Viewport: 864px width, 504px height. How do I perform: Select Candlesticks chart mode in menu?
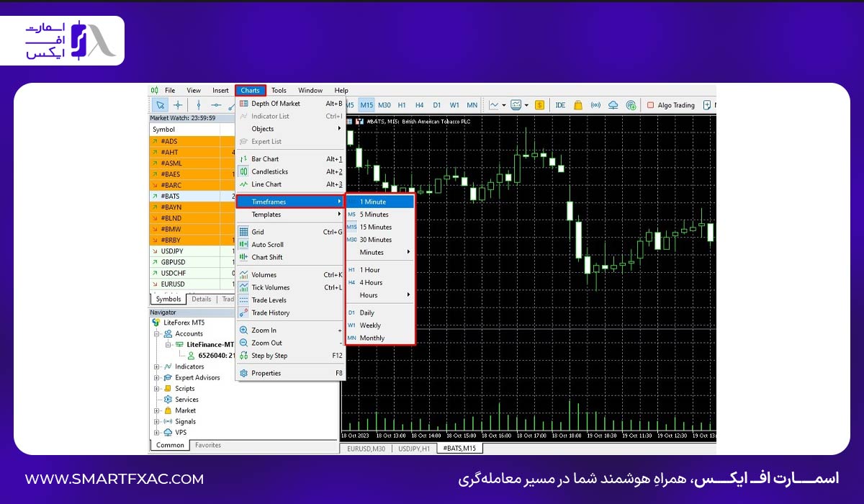tap(290, 172)
